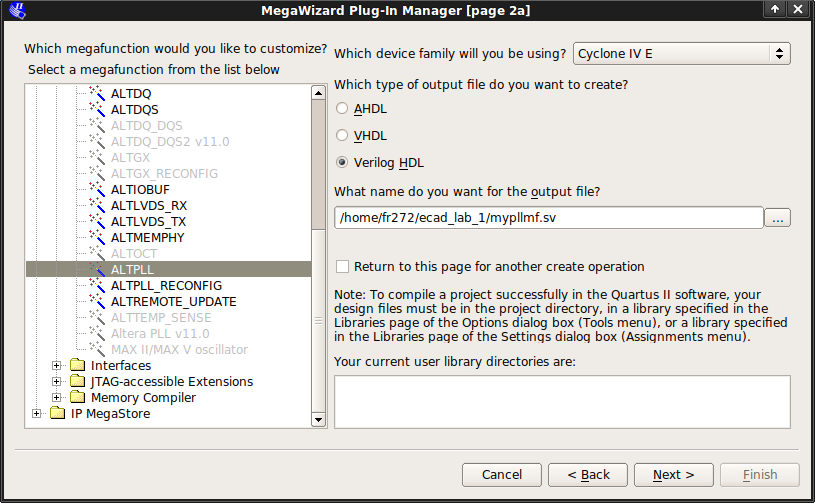Click the ALTLVDS_RX megafunction icon

tap(98, 205)
